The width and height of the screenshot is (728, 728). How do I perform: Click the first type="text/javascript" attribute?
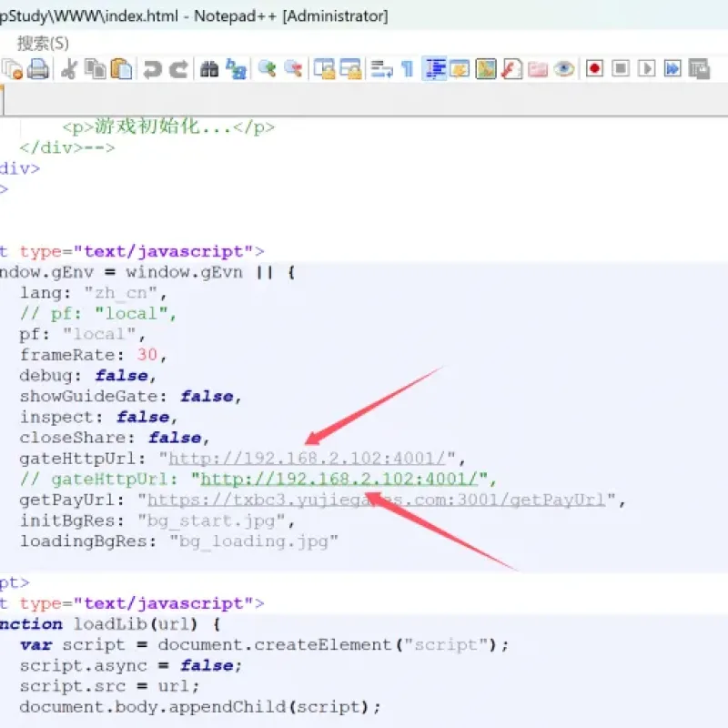point(136,252)
